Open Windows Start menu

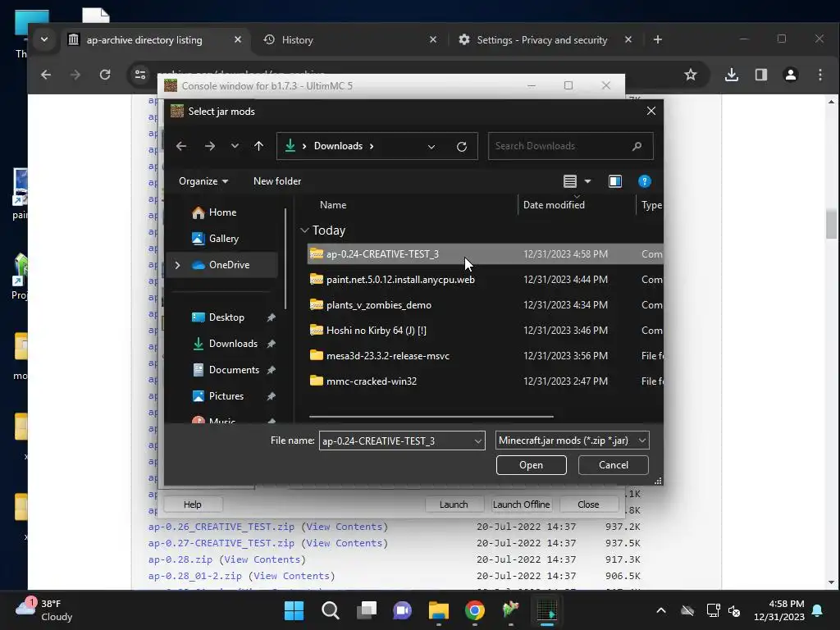coord(294,610)
